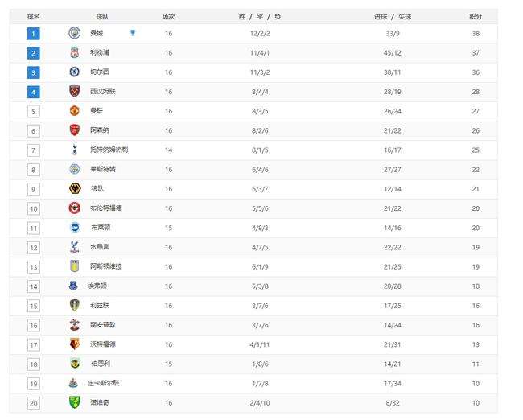This screenshot has height=420, width=523.
Task: Click the Wolves club crest
Action: [x=75, y=188]
